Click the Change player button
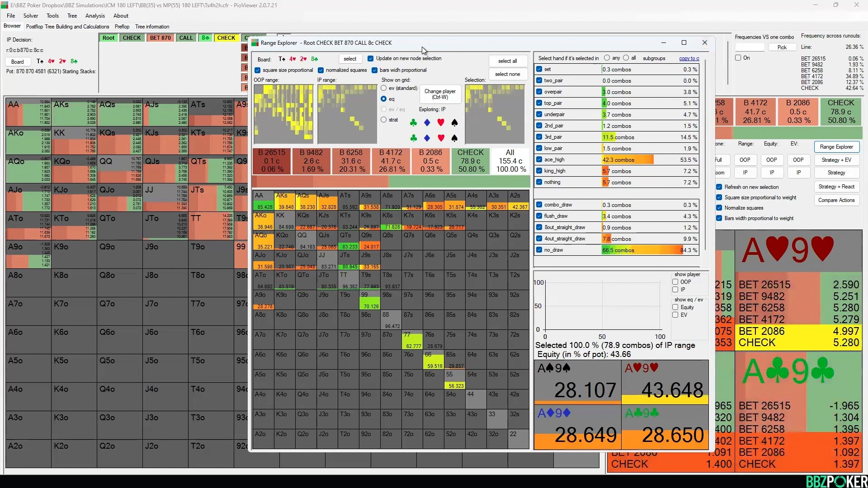Image resolution: width=868 pixels, height=488 pixels. pos(439,94)
